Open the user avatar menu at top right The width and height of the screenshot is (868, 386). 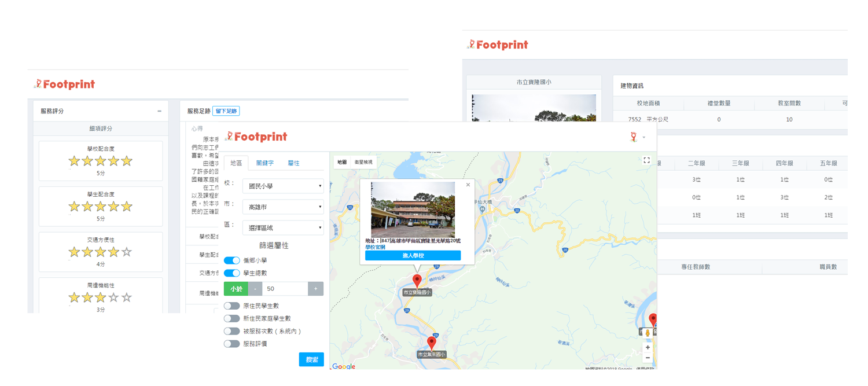pos(635,138)
